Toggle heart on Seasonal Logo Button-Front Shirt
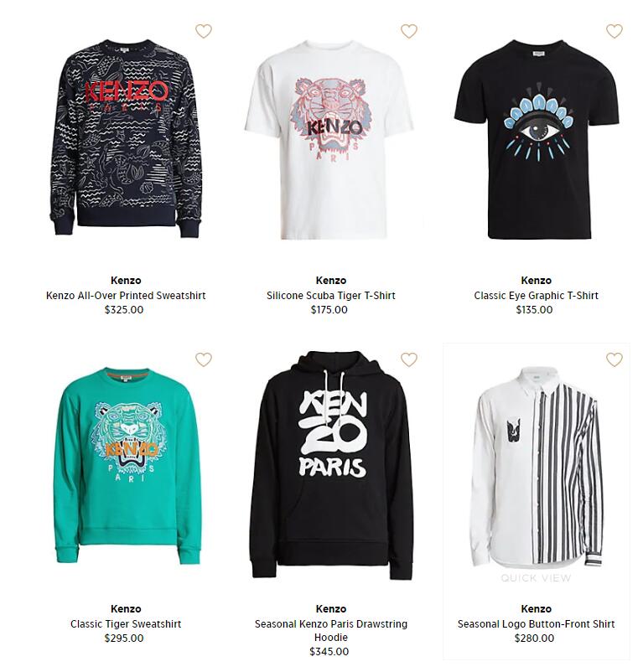This screenshot has width=643, height=672. [x=614, y=359]
